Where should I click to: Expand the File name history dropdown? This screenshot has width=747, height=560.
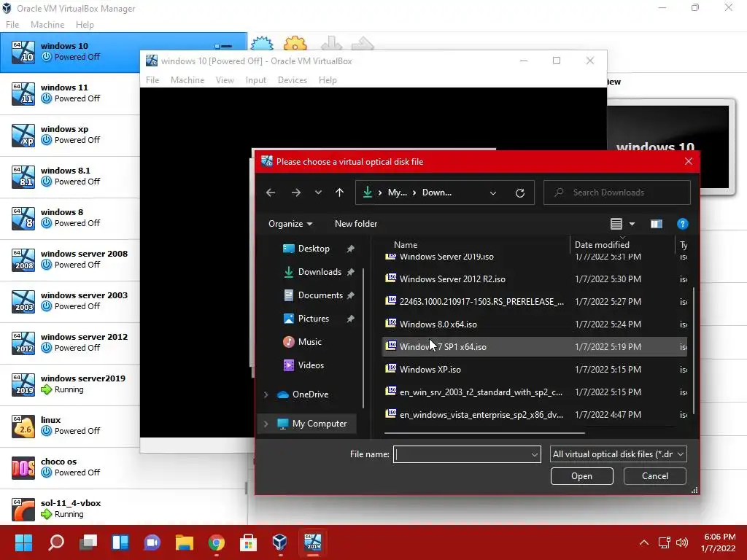(x=535, y=454)
